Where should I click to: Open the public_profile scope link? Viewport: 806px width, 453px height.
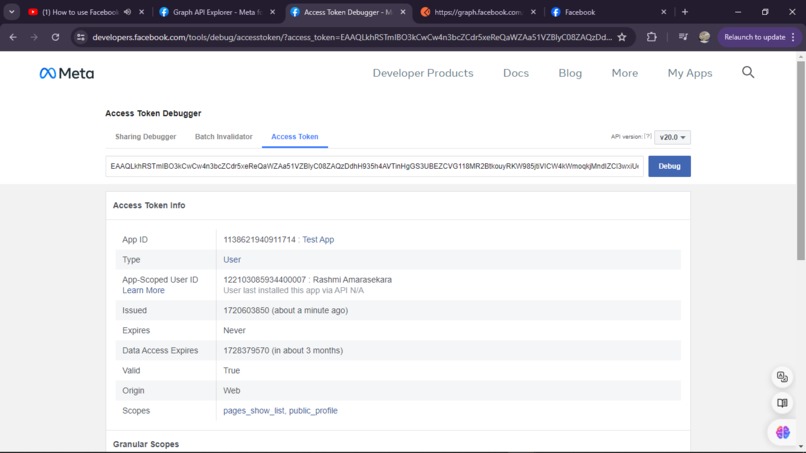pyautogui.click(x=313, y=411)
